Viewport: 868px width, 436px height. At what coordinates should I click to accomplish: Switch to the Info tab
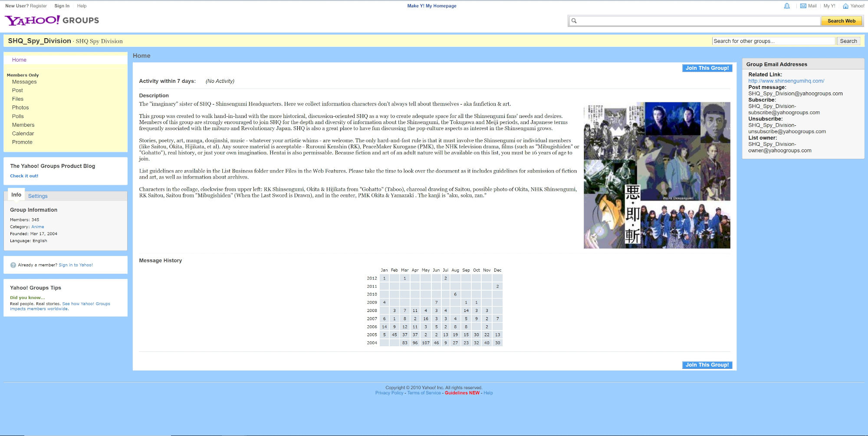click(x=16, y=195)
